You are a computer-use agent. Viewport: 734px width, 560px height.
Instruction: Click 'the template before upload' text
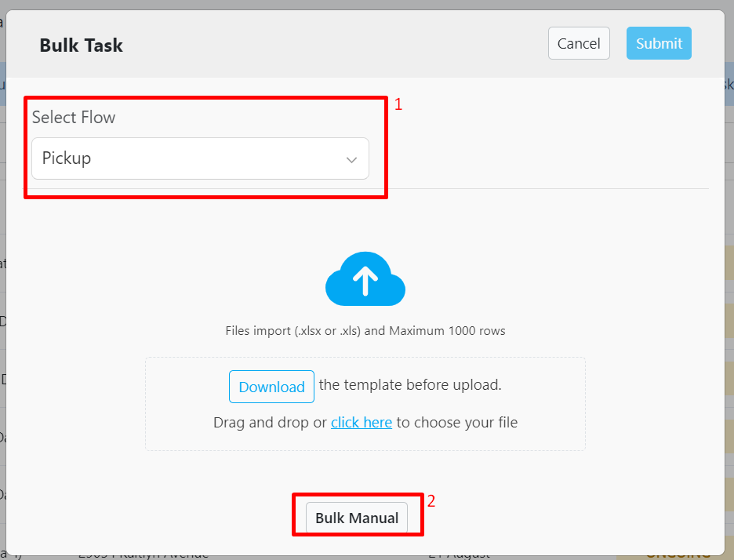click(410, 385)
